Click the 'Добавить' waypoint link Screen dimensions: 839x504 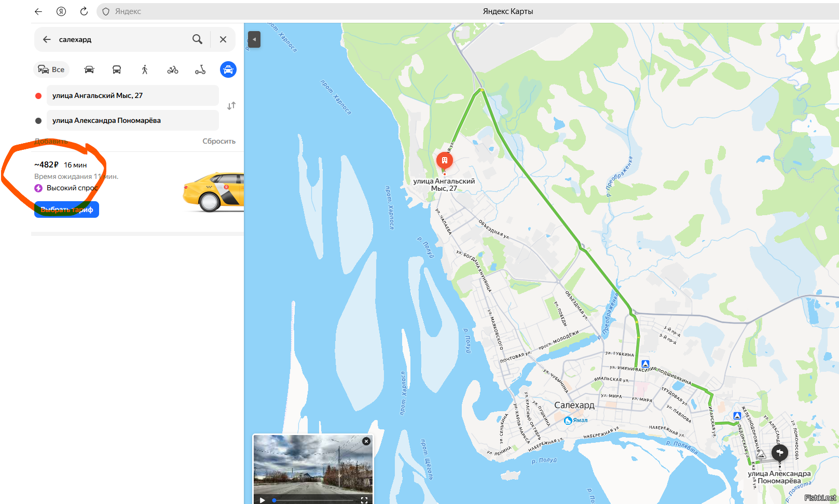click(51, 141)
